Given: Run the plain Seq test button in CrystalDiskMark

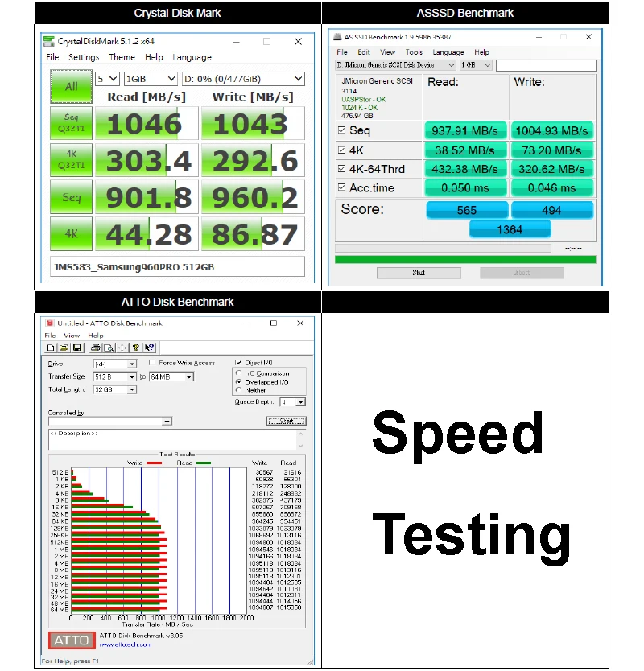Looking at the screenshot, I should pyautogui.click(x=71, y=197).
